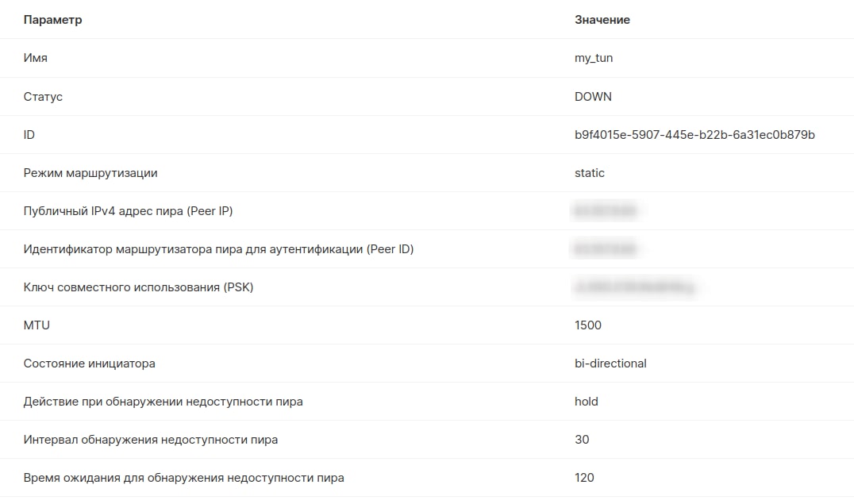Click the "Параметр" column header
This screenshot has height=504, width=854.
tap(52, 20)
